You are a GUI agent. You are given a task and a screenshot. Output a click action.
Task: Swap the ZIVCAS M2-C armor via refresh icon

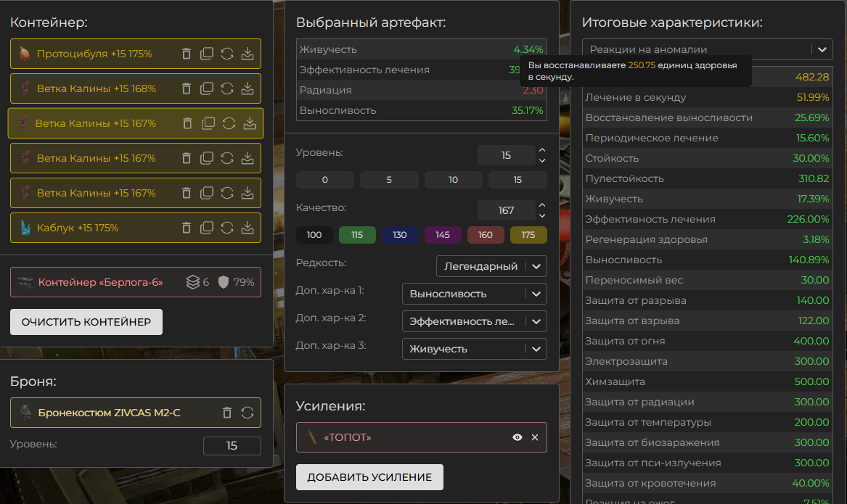tap(247, 413)
